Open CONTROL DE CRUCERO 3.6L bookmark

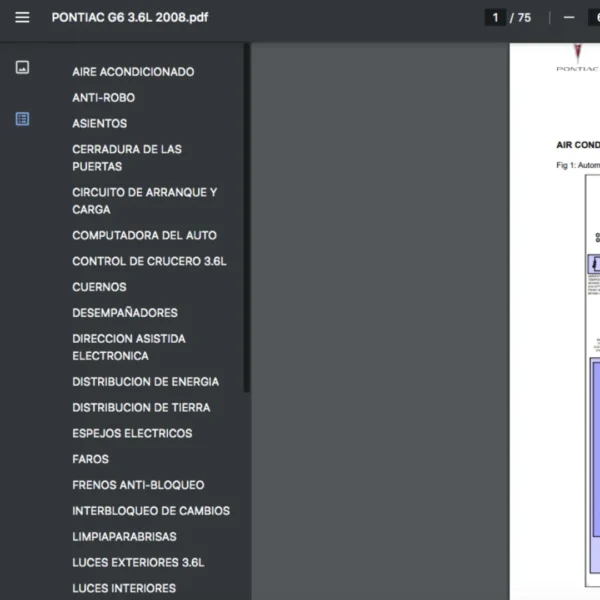point(149,262)
